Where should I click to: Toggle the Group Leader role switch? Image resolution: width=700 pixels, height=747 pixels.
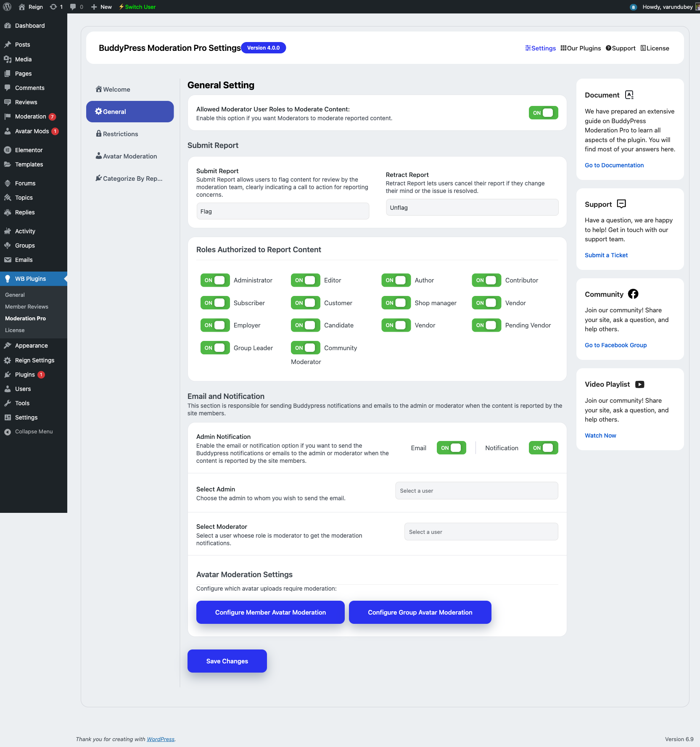pyautogui.click(x=215, y=348)
